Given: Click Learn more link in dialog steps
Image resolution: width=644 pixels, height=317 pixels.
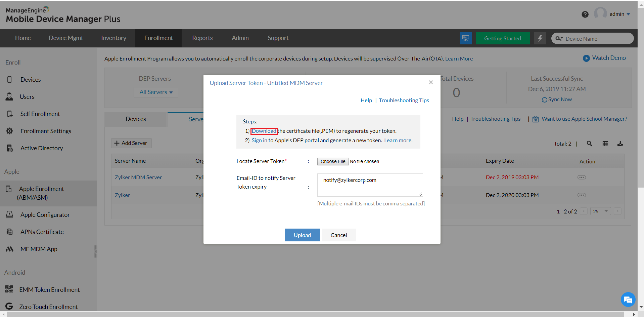Looking at the screenshot, I should [398, 141].
